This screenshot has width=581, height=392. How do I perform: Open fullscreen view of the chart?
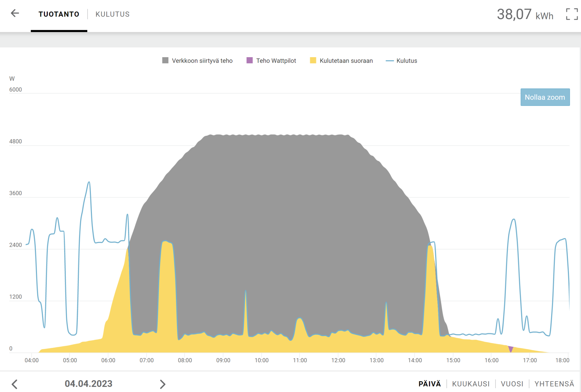click(572, 14)
